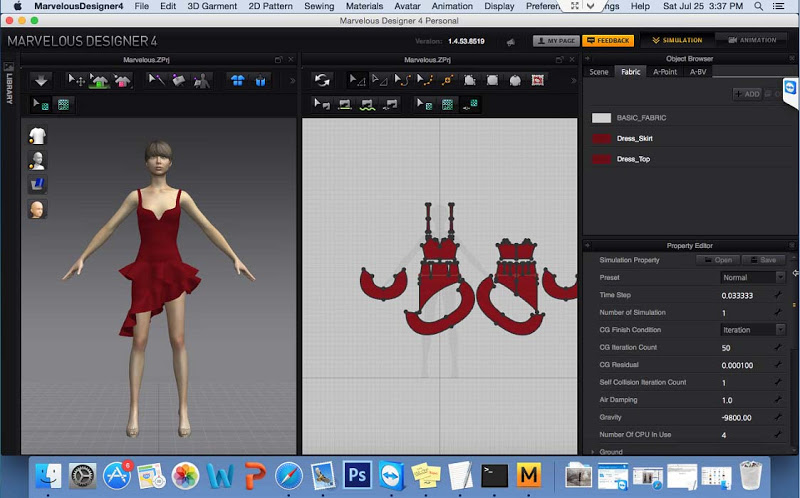Screen dimensions: 800x498
Task: Switch to the A-BV tab
Action: click(698, 72)
